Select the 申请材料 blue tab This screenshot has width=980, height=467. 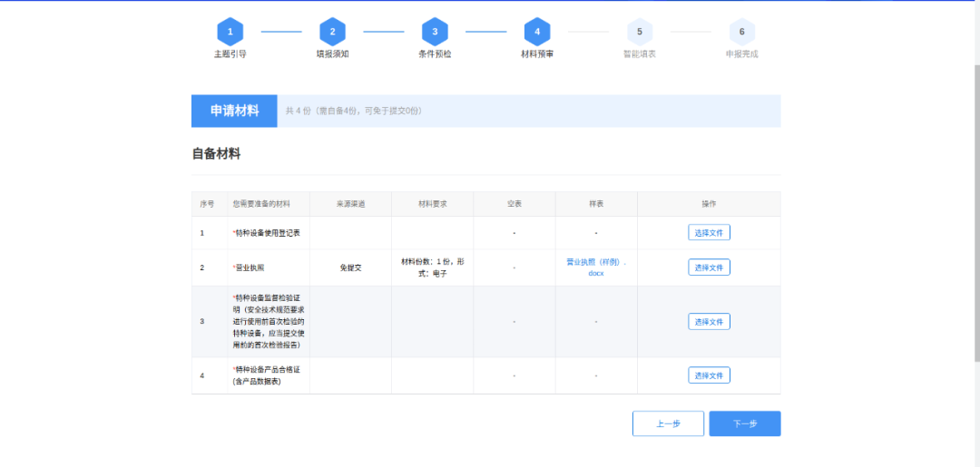tap(234, 111)
